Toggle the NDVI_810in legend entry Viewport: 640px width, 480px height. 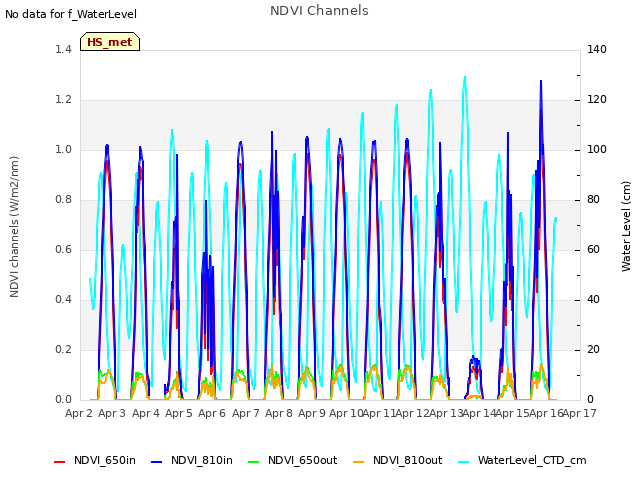pyautogui.click(x=191, y=460)
